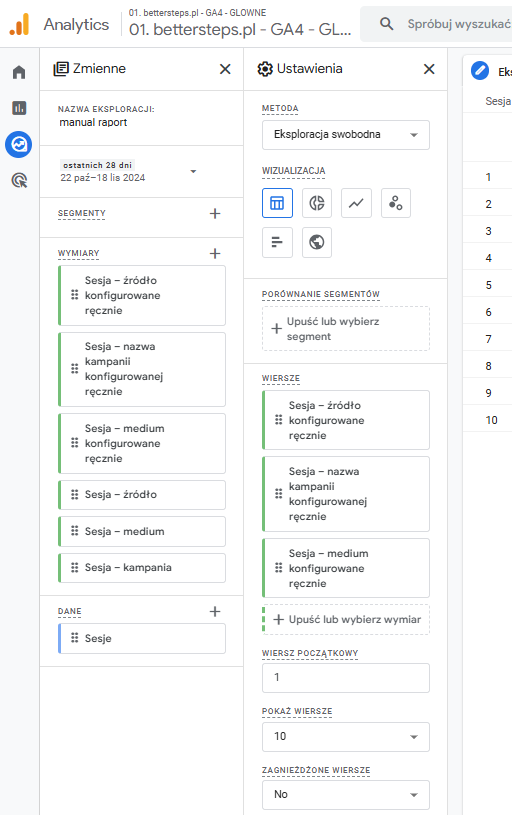Select the table visualization icon
This screenshot has width=512, height=815.
click(x=277, y=203)
